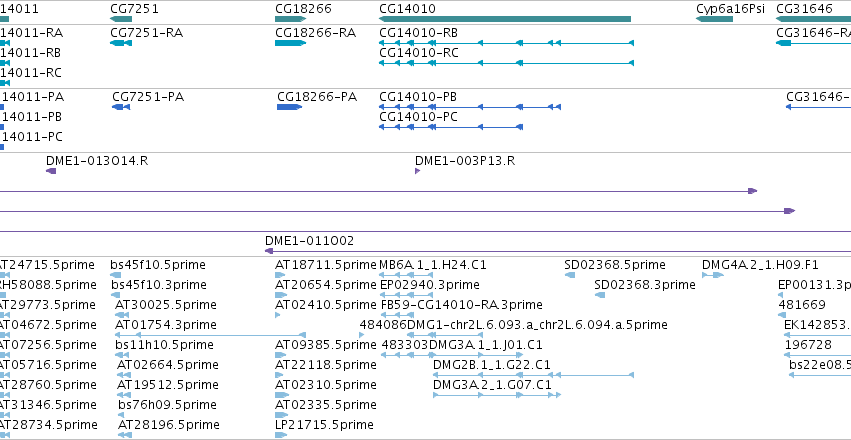851x440 pixels.
Task: Open the CG14010-PC protein label
Action: pos(418,117)
